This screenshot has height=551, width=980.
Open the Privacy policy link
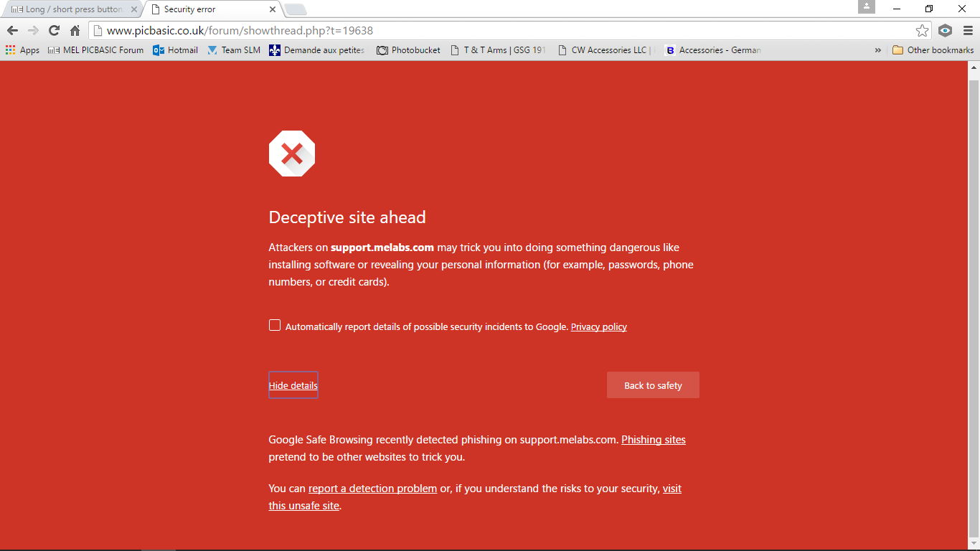(x=598, y=327)
